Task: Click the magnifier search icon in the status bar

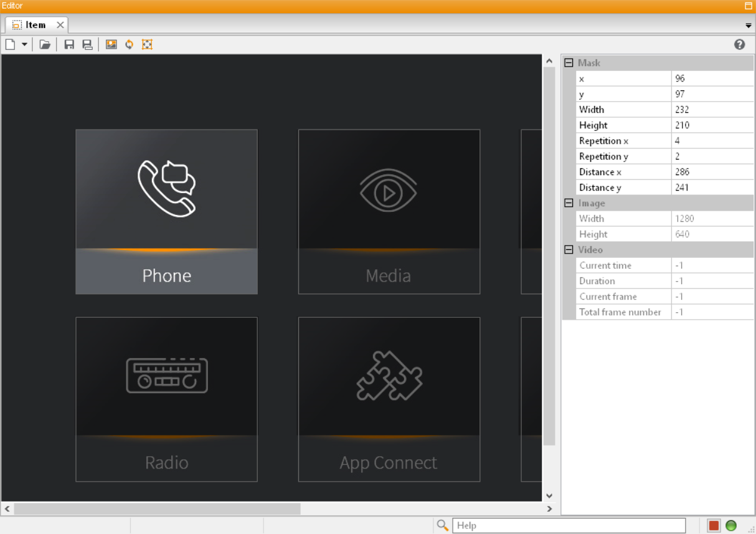Action: point(443,525)
